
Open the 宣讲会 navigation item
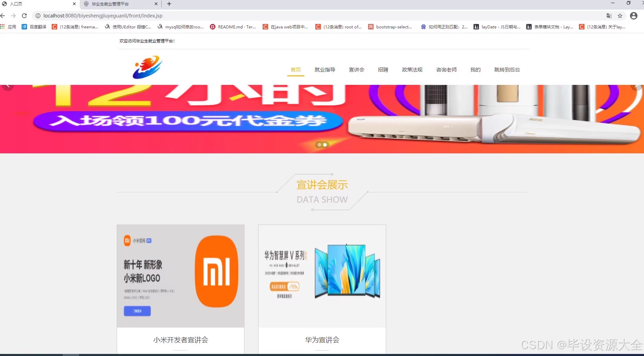(356, 70)
